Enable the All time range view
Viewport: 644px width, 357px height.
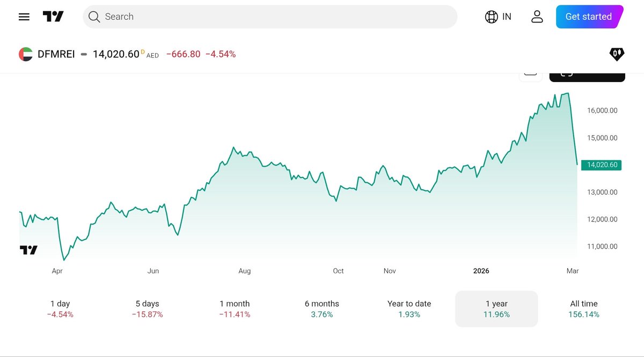583,309
